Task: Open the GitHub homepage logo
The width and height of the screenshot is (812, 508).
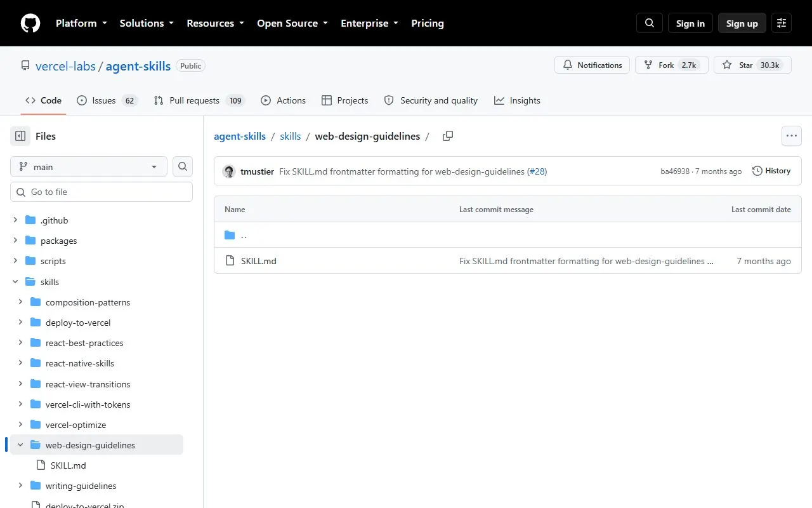Action: (x=30, y=23)
